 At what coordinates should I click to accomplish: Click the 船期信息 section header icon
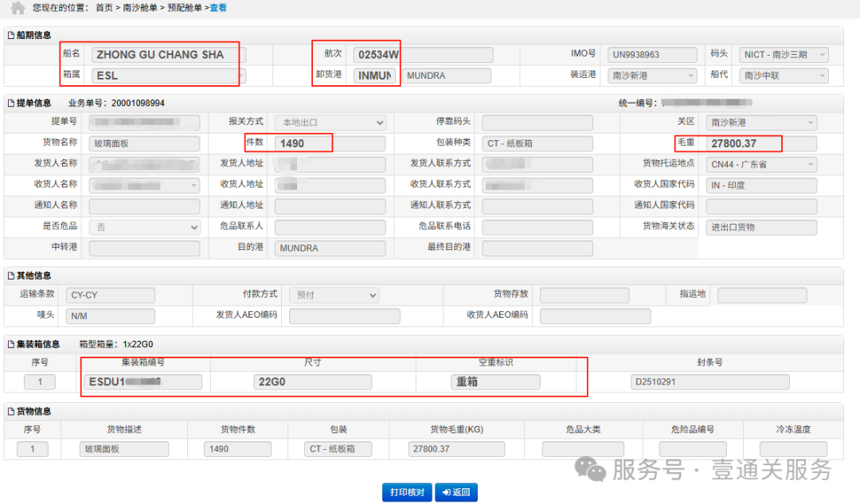(x=10, y=35)
